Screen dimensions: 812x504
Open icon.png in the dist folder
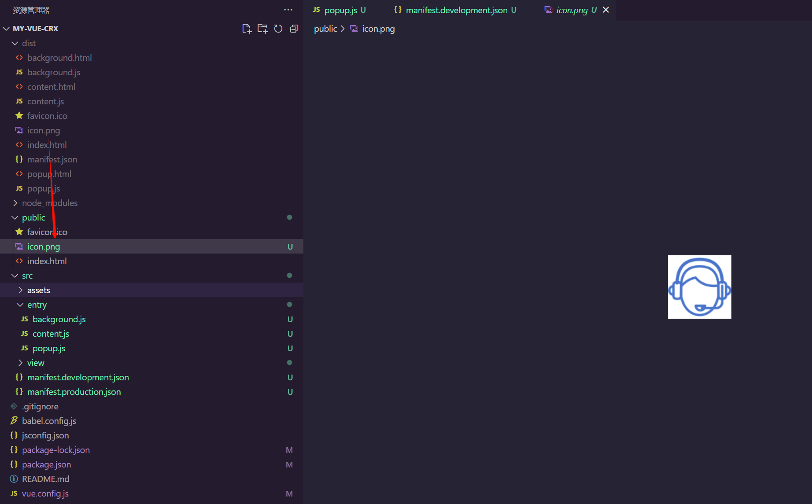(44, 130)
